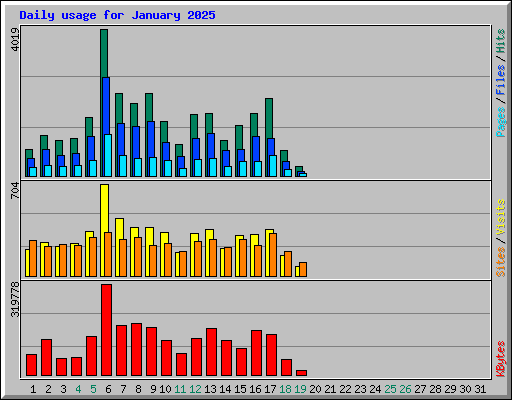Viewport: 512px width, 400px height.
Task: Click day 1 on the x-axis
Action: coord(33,389)
